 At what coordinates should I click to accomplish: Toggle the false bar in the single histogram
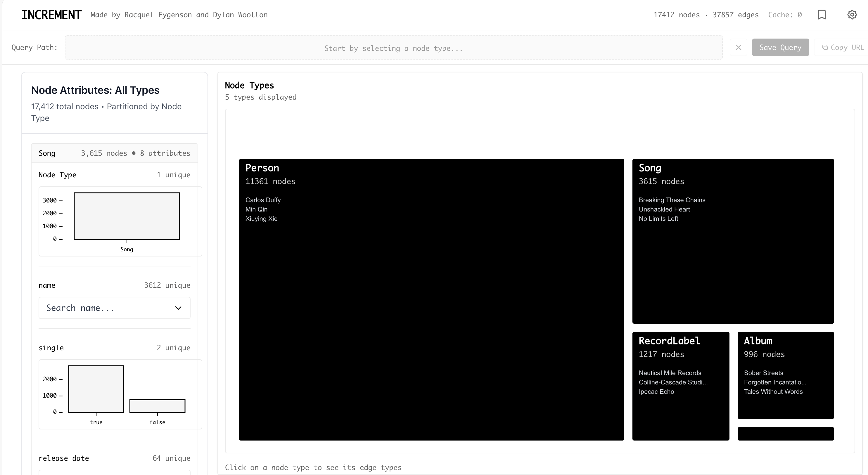(x=157, y=406)
